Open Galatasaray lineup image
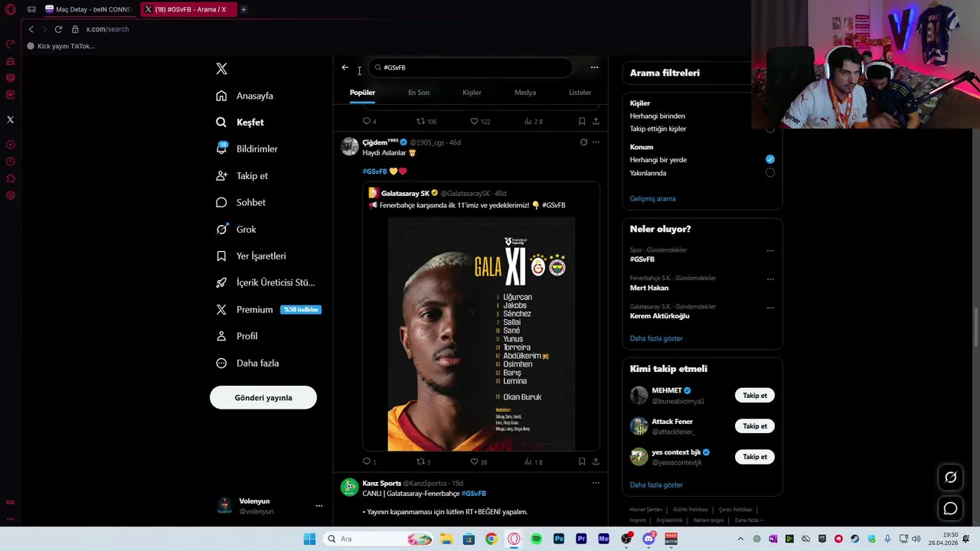This screenshot has width=980, height=551. coord(481,334)
